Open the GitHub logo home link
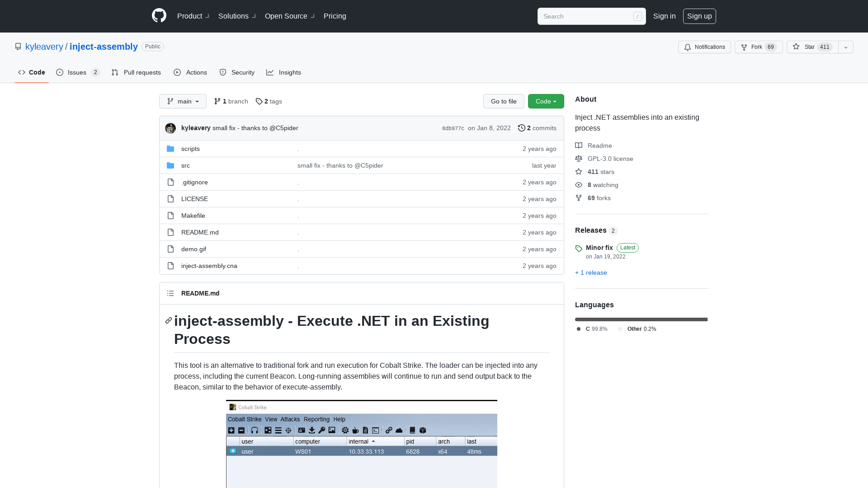Image resolution: width=868 pixels, height=488 pixels. coord(159,16)
